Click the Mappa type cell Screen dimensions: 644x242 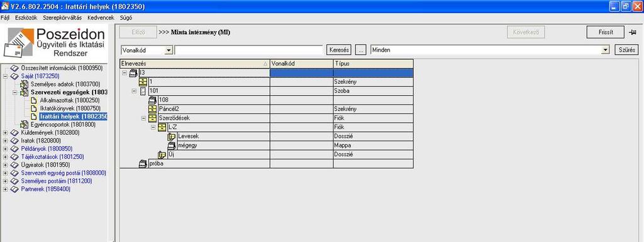[x=373, y=146]
